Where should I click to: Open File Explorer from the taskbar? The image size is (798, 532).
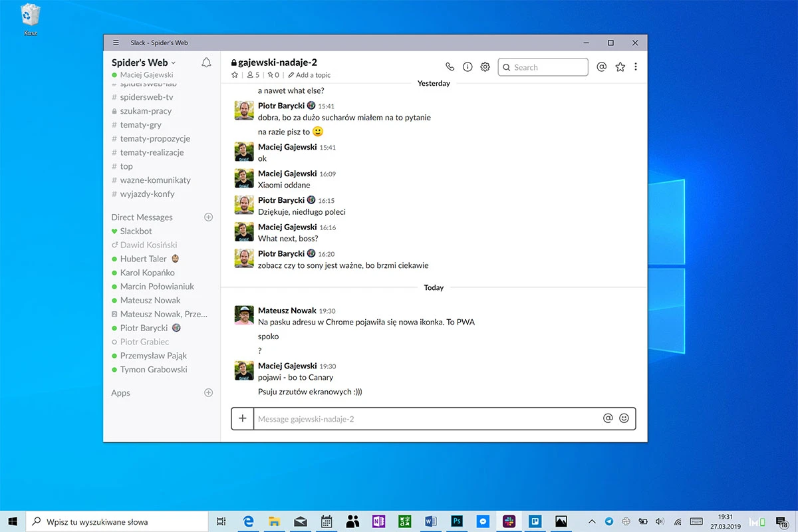pyautogui.click(x=274, y=521)
